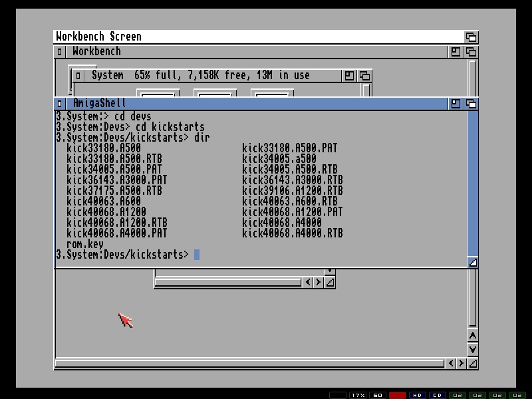Click file name kick40068.A4000.RTB
The image size is (532, 399).
pos(293,233)
